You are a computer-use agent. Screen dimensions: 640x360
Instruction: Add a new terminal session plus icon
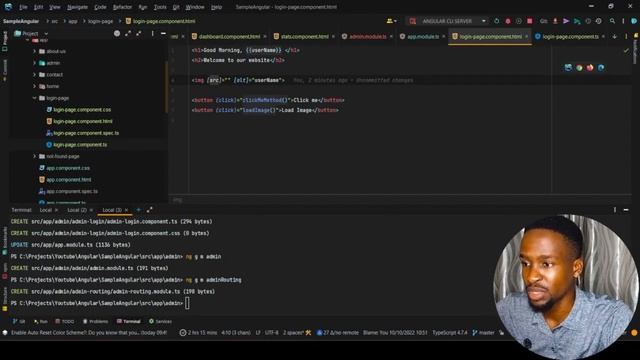(x=138, y=210)
